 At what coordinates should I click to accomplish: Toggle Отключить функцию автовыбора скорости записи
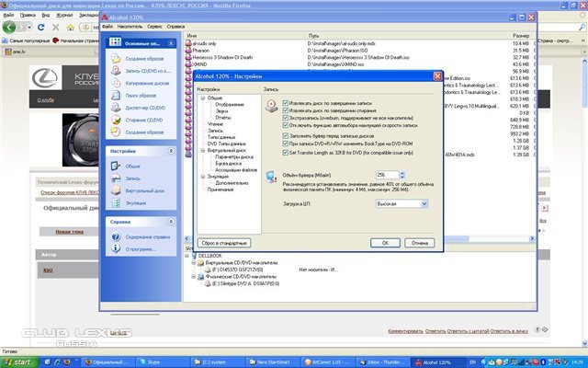(x=286, y=125)
